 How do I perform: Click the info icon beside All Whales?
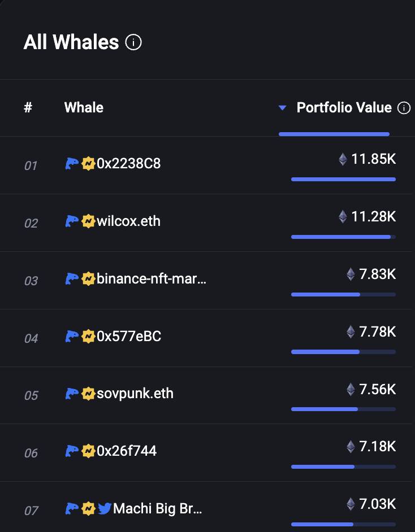coord(133,42)
